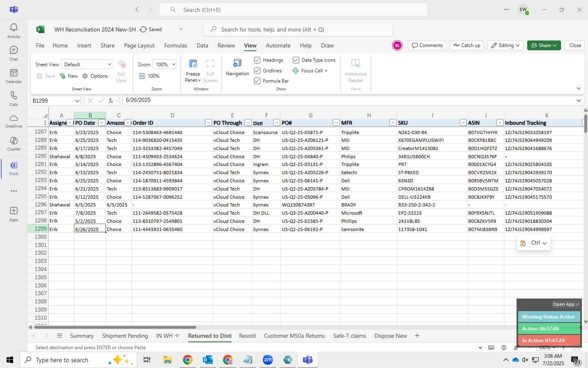
Task: Switch to the Data ribbon tab
Action: (x=202, y=45)
